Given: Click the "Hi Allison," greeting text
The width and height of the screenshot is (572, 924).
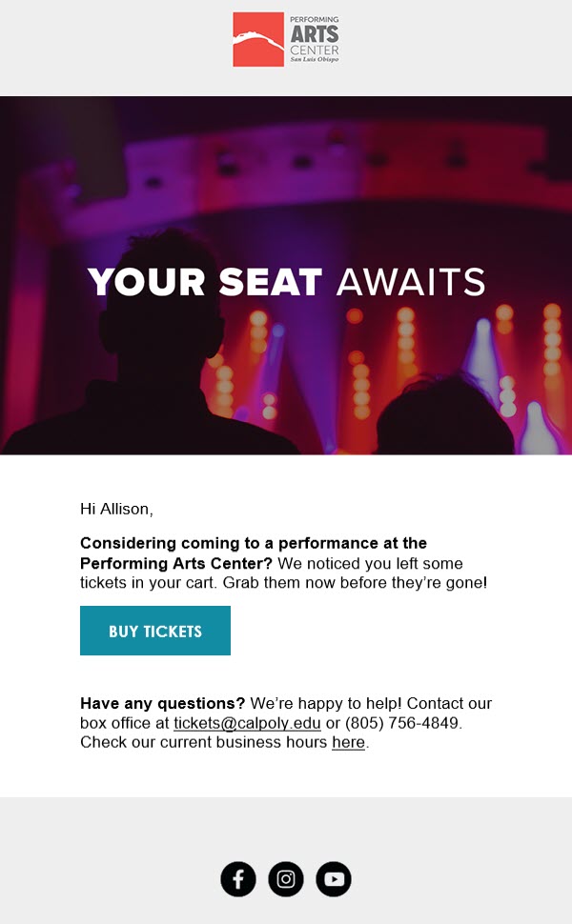Looking at the screenshot, I should coord(116,510).
